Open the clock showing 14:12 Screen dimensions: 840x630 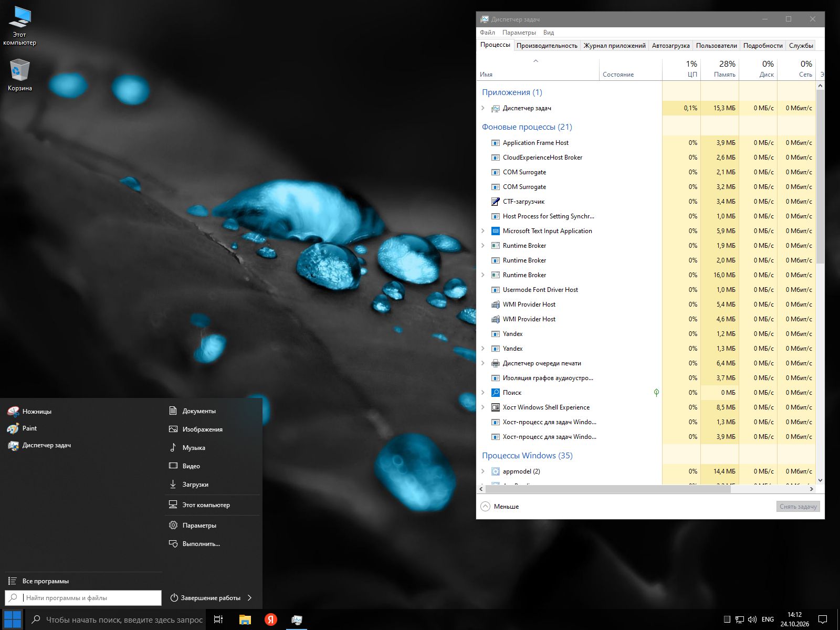[x=794, y=619]
